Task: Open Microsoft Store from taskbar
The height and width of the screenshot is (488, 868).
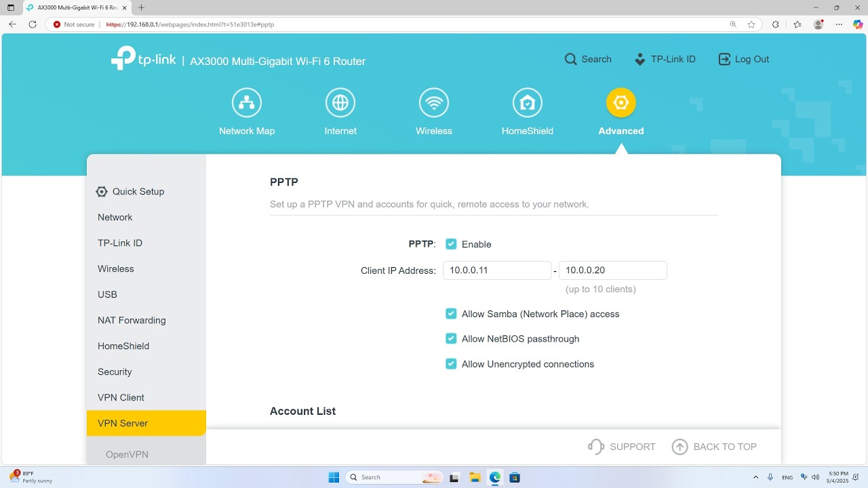Action: pos(515,477)
